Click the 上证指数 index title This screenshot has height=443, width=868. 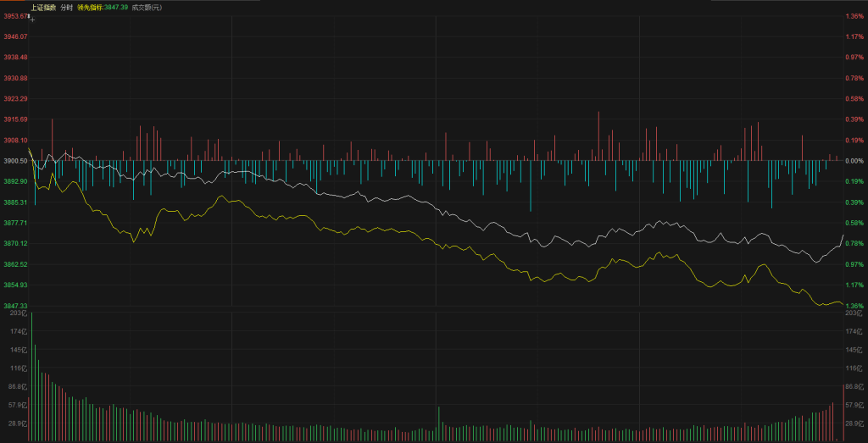coord(42,7)
